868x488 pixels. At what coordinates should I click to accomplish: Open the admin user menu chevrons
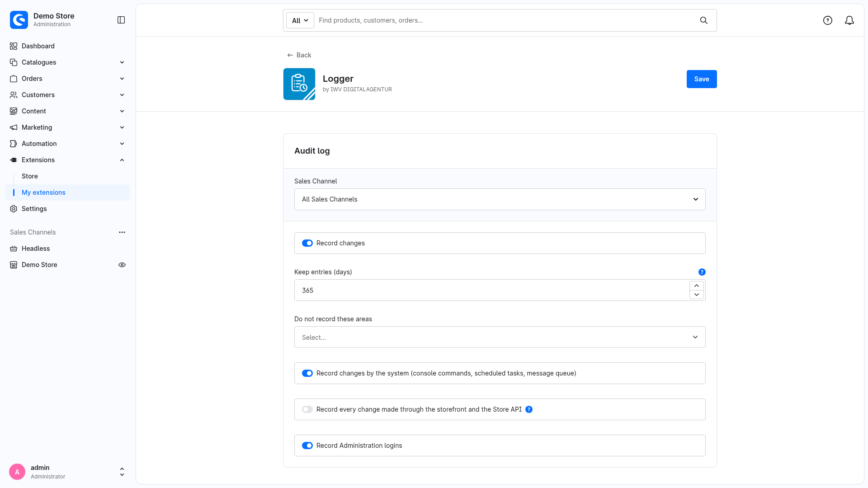point(122,472)
